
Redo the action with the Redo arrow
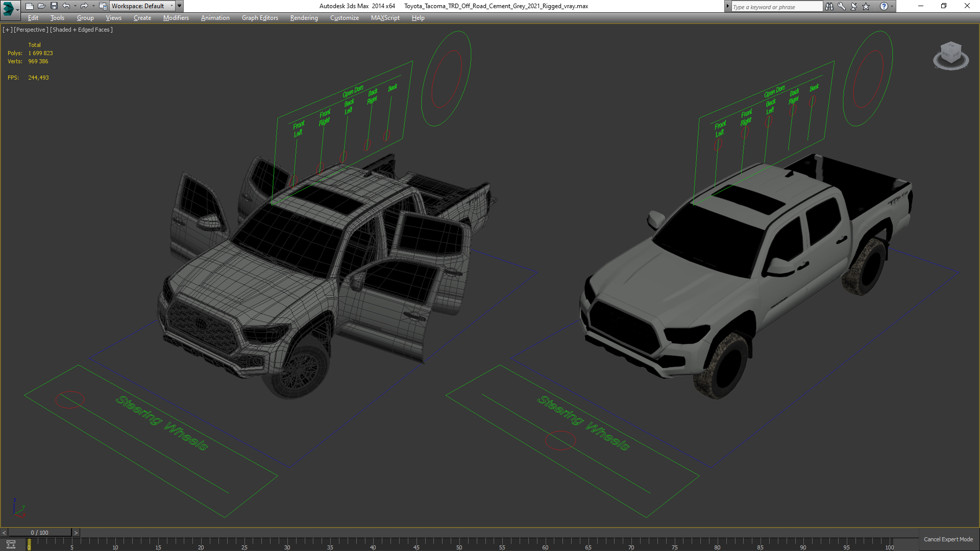84,6
